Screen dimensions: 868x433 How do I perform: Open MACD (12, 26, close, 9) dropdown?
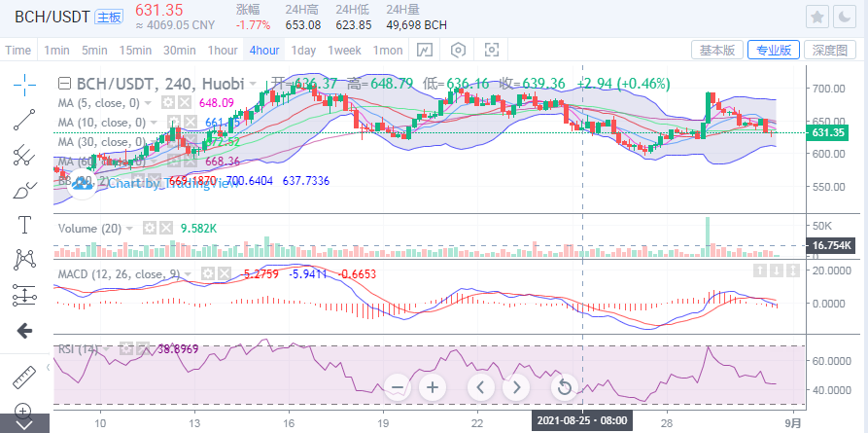(x=188, y=274)
